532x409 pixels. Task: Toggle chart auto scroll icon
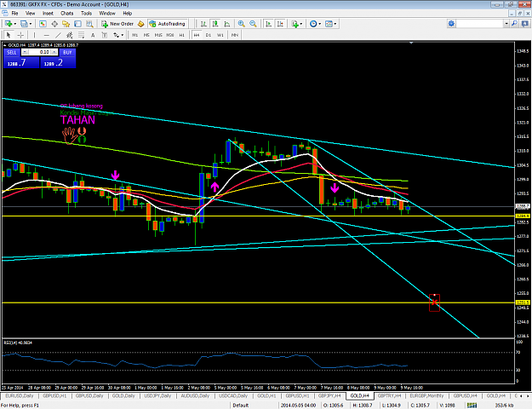tap(268, 24)
